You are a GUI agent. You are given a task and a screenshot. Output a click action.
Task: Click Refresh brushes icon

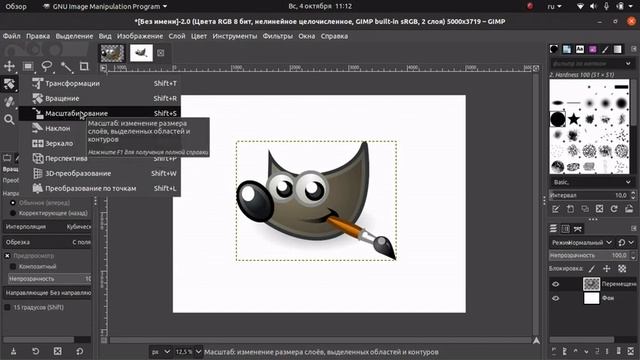tap(614, 209)
